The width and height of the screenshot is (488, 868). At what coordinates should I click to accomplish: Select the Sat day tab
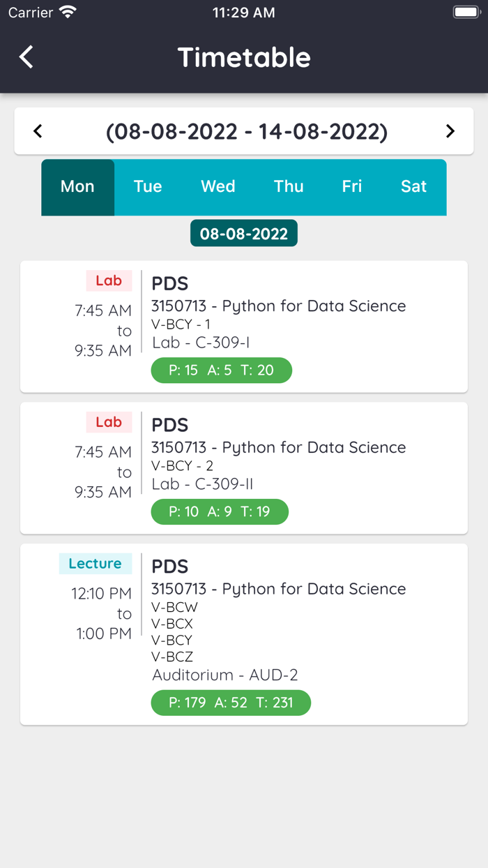point(413,187)
